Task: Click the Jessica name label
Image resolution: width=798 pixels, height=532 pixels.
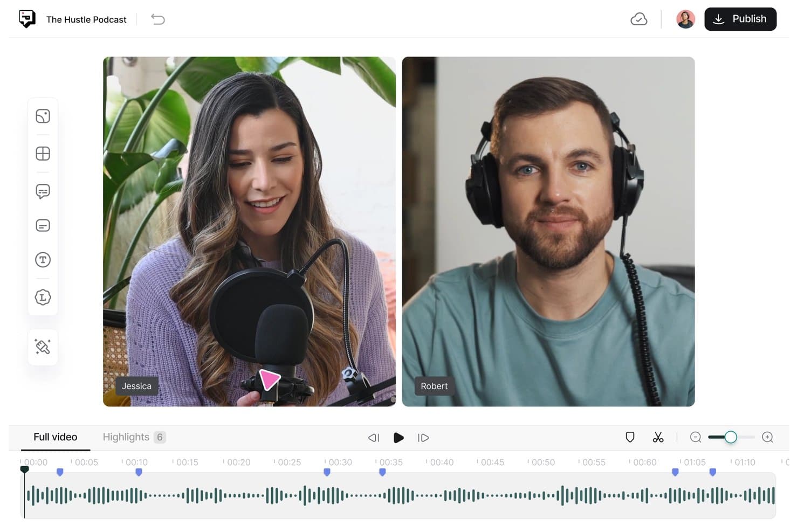Action: pyautogui.click(x=136, y=386)
